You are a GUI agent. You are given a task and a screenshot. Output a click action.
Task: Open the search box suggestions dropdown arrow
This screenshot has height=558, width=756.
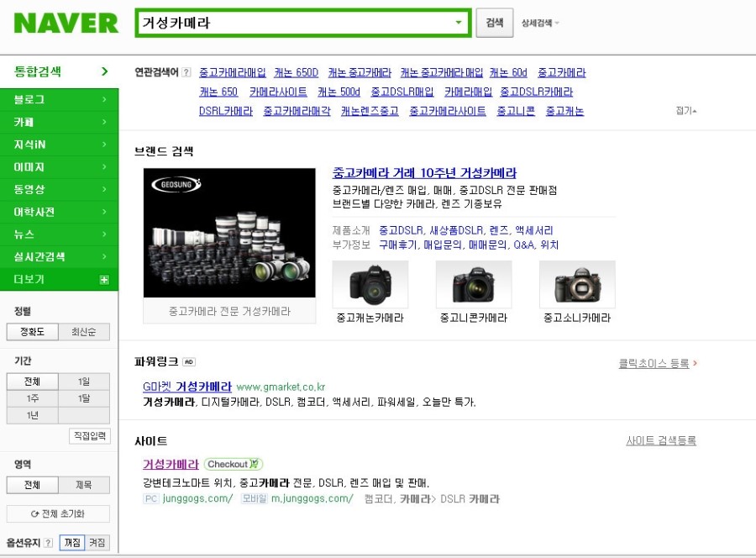pos(459,22)
